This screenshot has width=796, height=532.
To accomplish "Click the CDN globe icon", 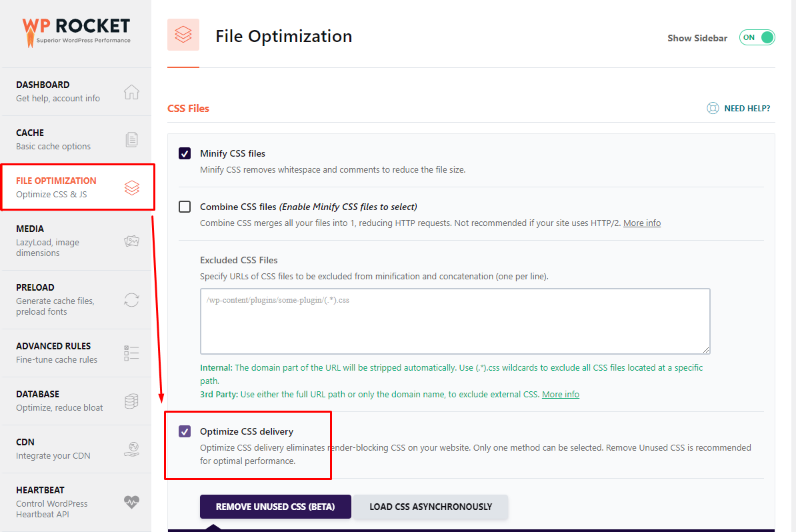I will [x=131, y=449].
